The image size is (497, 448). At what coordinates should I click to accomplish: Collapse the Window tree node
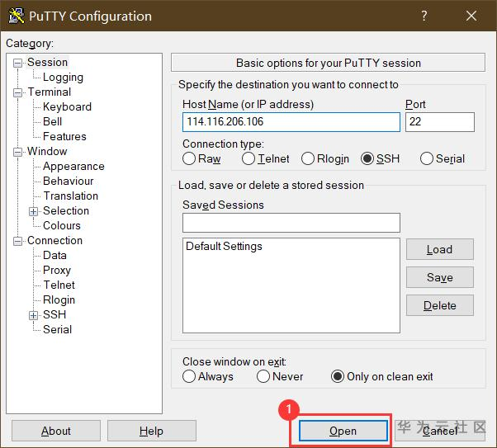pos(18,152)
